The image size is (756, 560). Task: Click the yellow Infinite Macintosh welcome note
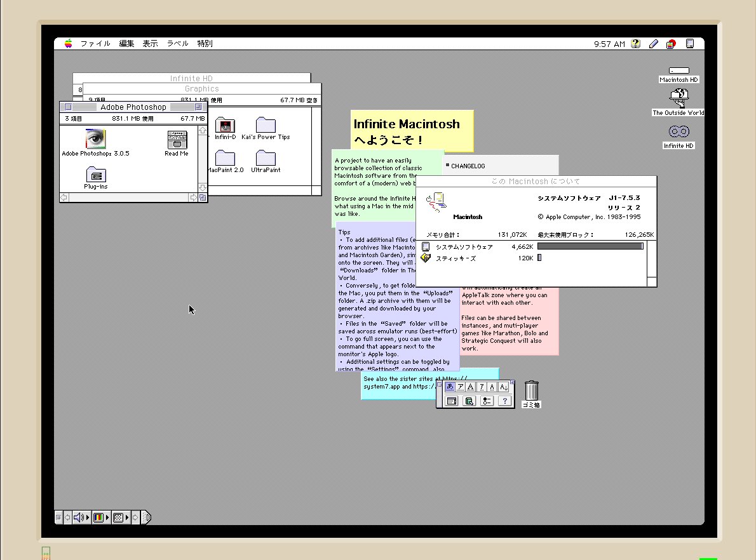(412, 131)
